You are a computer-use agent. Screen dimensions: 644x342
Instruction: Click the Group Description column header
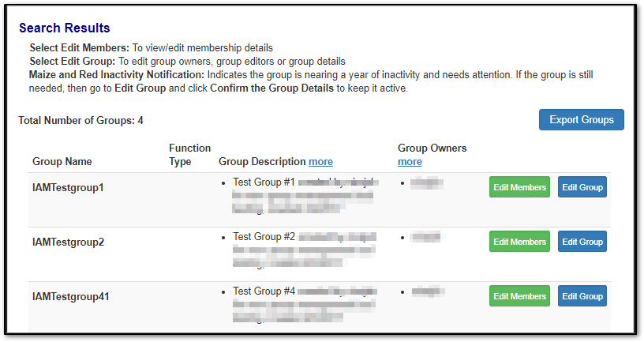261,162
